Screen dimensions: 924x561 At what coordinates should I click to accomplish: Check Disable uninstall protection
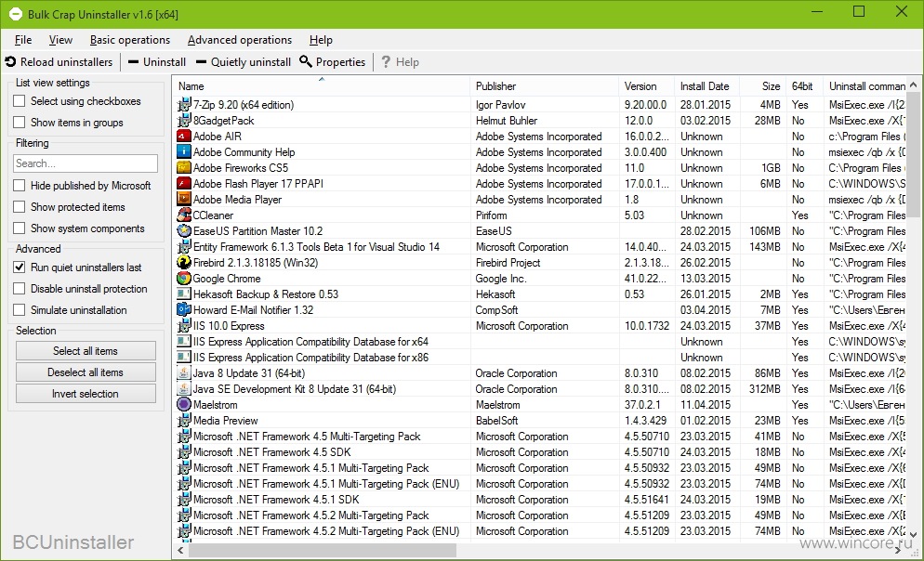(x=20, y=289)
